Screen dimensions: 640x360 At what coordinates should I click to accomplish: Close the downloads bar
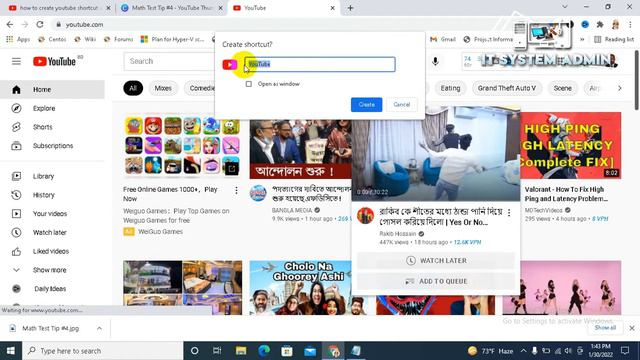[632, 328]
